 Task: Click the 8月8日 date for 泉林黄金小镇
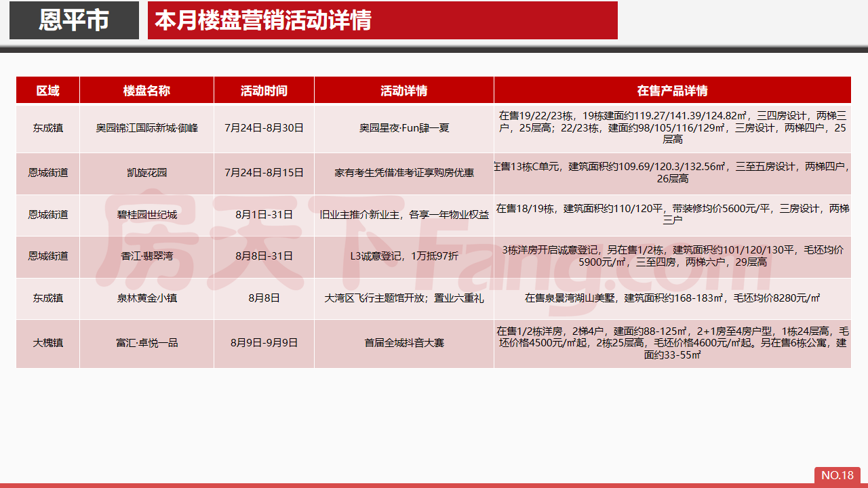click(x=264, y=298)
